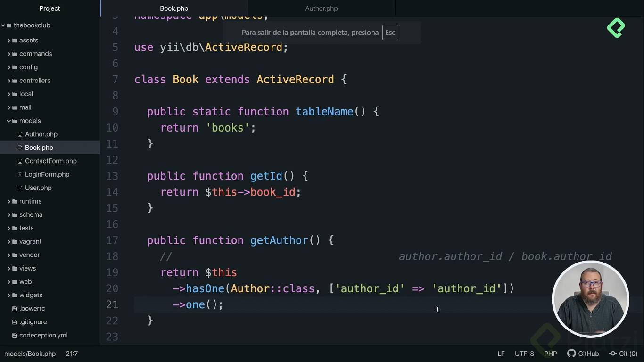Expand the runtime folder chevron
The image size is (644, 362).
(9, 201)
